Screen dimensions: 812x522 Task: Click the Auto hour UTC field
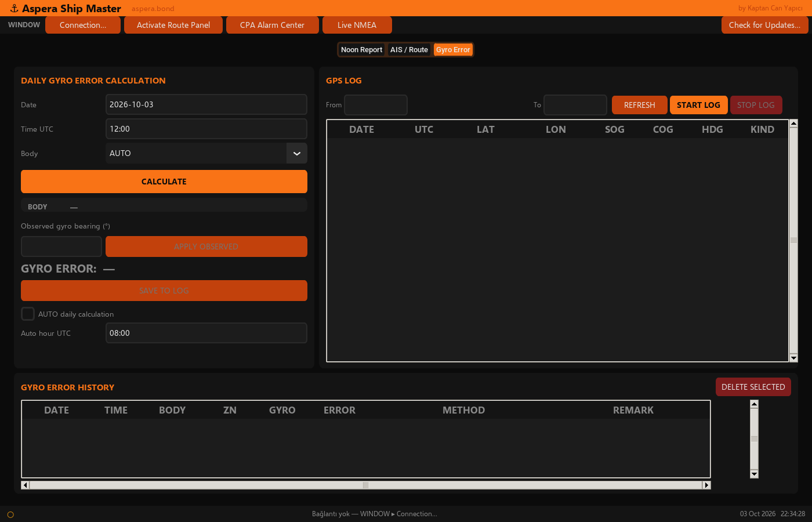pos(206,333)
